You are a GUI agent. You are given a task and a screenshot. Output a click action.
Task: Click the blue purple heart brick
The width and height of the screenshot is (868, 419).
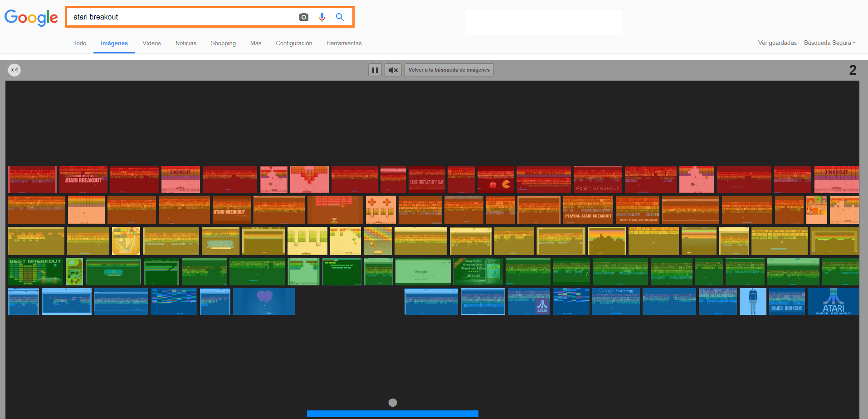pyautogui.click(x=264, y=301)
